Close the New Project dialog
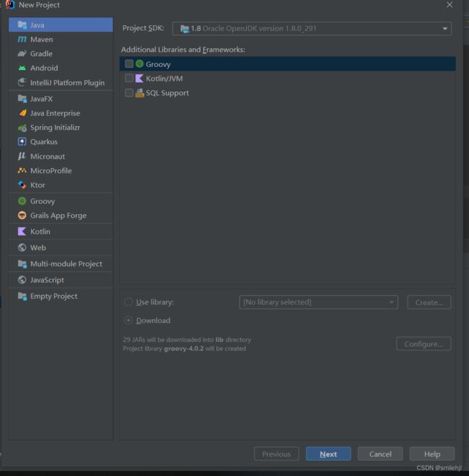The width and height of the screenshot is (469, 476). pyautogui.click(x=450, y=5)
